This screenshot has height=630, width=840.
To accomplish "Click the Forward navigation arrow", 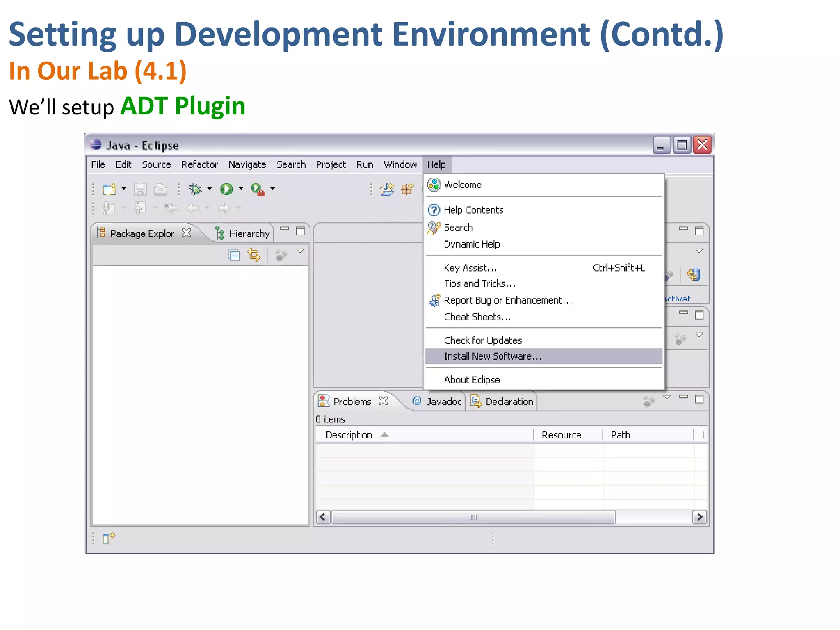I will click(224, 208).
